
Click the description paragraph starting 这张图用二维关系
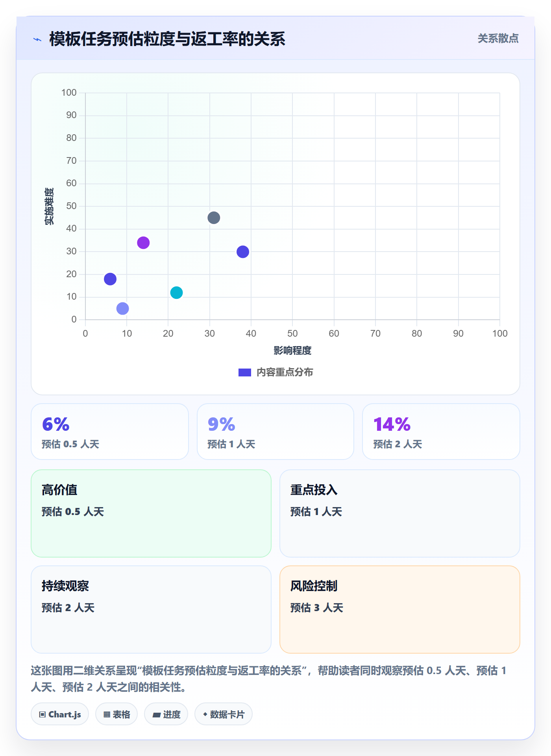(268, 679)
